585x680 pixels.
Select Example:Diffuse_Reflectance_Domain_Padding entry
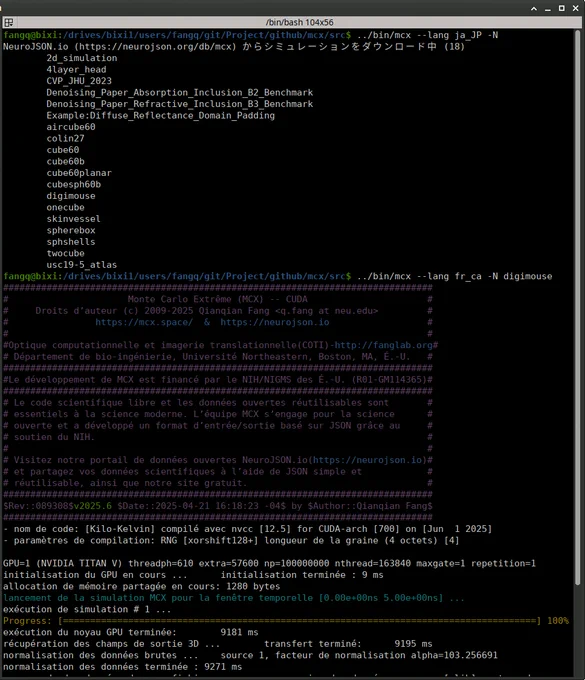tap(160, 115)
